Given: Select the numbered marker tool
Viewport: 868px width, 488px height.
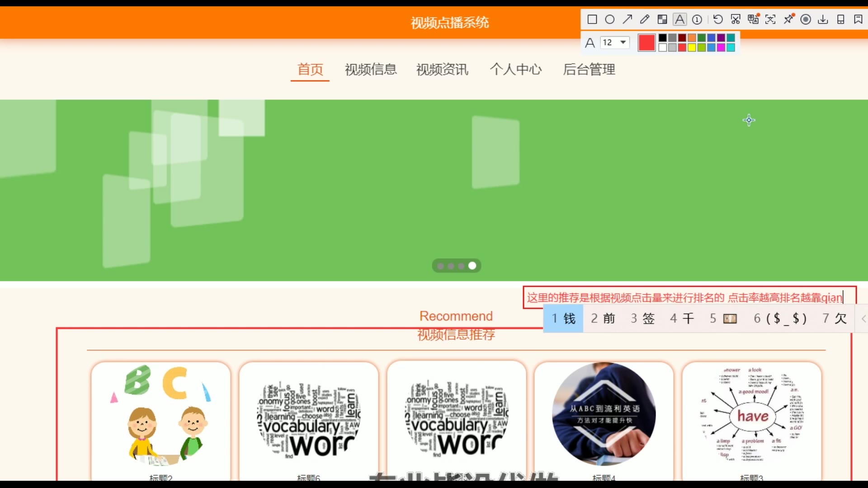Looking at the screenshot, I should tap(697, 19).
